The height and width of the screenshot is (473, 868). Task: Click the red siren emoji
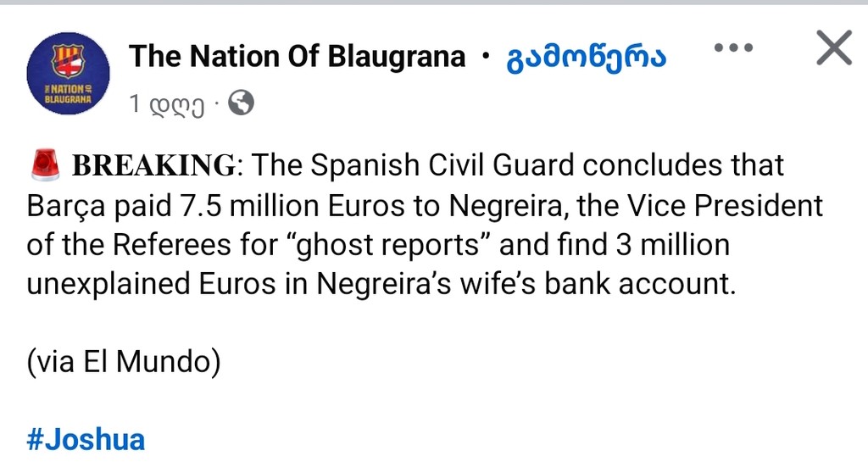click(46, 164)
